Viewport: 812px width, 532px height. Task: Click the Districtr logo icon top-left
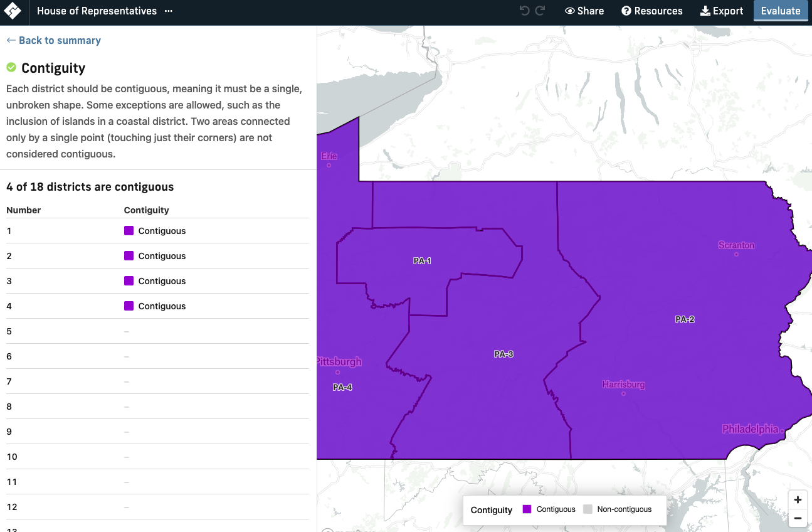click(13, 11)
